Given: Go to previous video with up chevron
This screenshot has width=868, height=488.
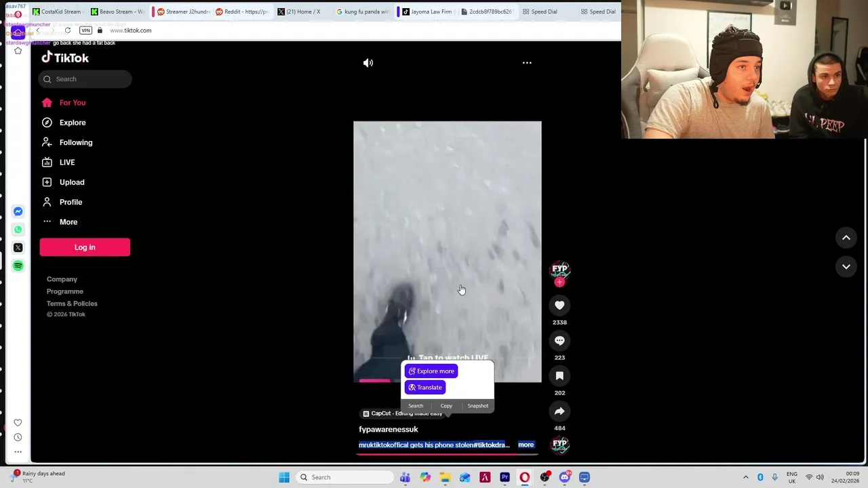Looking at the screenshot, I should (x=846, y=238).
